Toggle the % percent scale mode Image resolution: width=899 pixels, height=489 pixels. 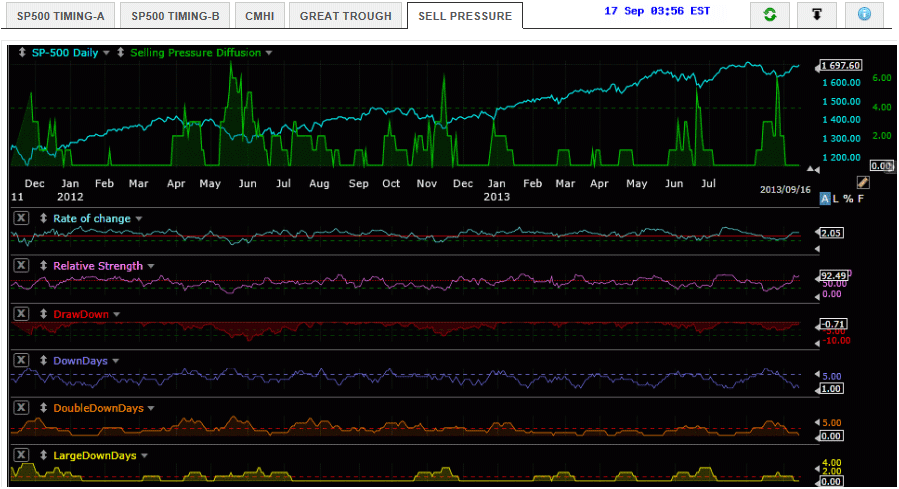coord(848,199)
